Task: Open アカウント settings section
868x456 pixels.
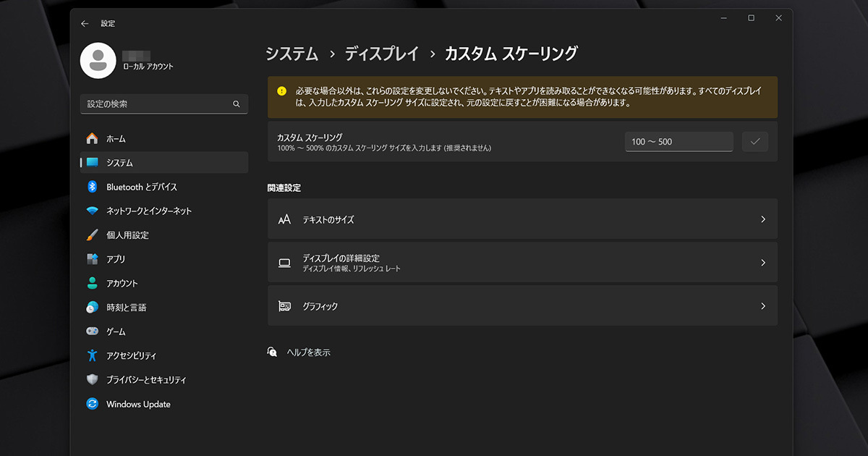Action: (x=164, y=283)
